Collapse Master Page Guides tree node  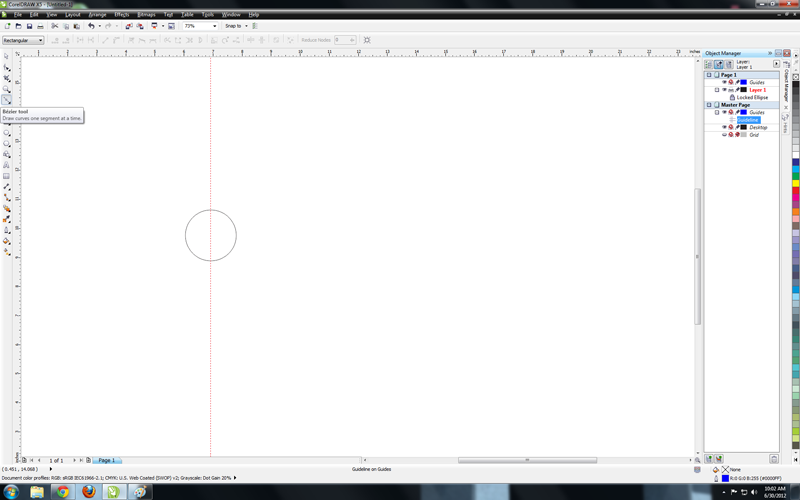[x=717, y=112]
